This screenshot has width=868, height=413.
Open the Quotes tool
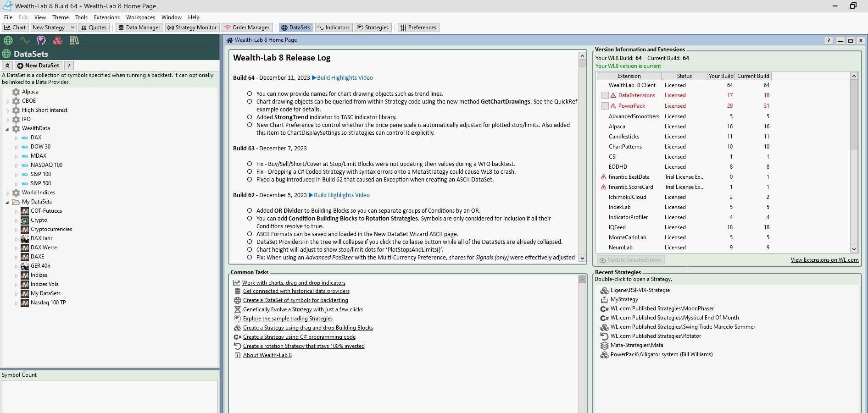click(94, 28)
